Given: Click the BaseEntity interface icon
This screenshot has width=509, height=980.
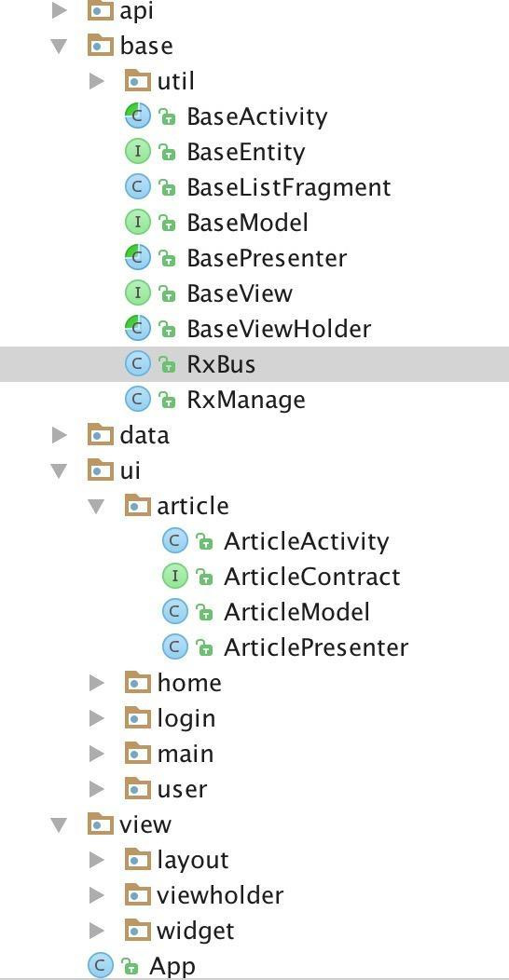Looking at the screenshot, I should (x=138, y=151).
